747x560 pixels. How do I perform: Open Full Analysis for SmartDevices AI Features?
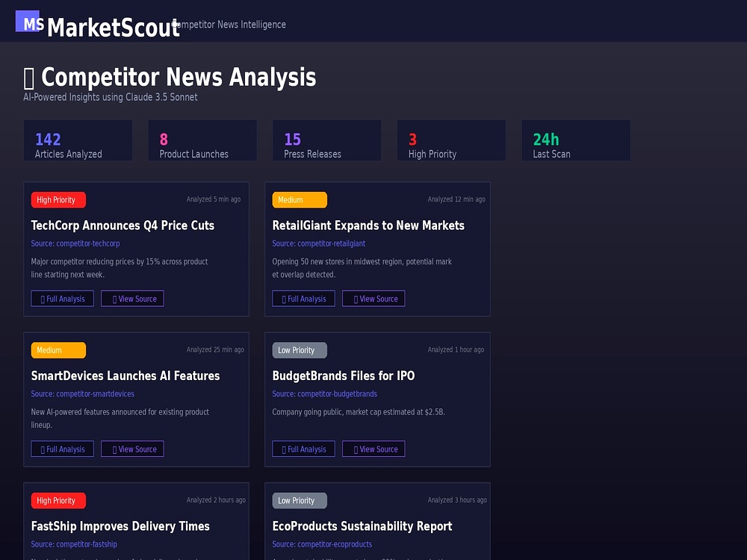tap(63, 449)
